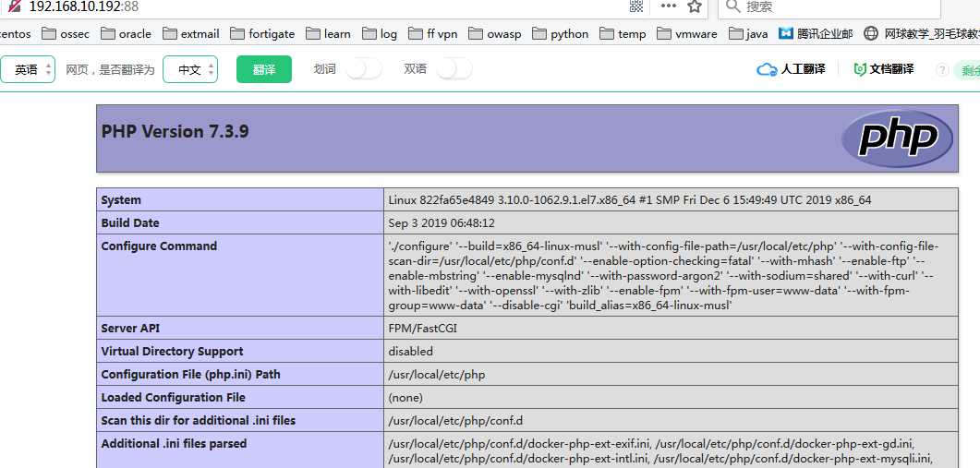Viewport: 980px width, 468px height.
Task: Click the Server API row label
Action: 130,328
